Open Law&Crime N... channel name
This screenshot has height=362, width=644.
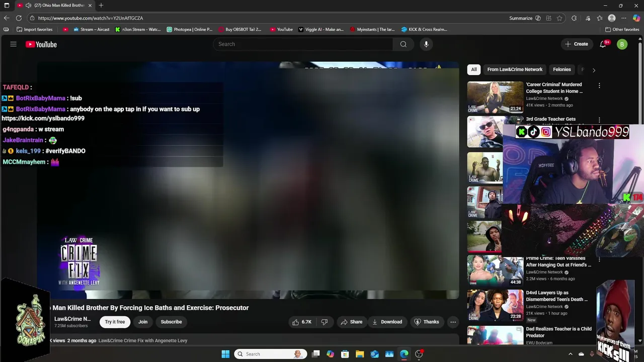(72, 319)
